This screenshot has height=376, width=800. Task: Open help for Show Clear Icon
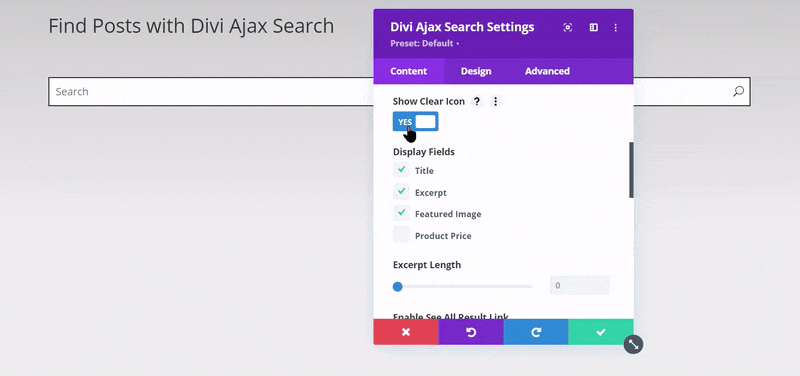point(477,102)
